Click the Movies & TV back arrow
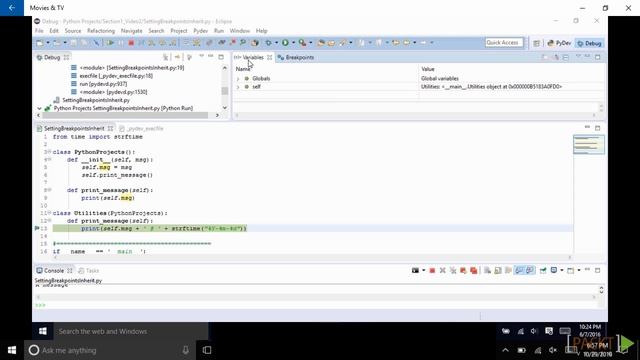The image size is (640, 360). [11, 8]
